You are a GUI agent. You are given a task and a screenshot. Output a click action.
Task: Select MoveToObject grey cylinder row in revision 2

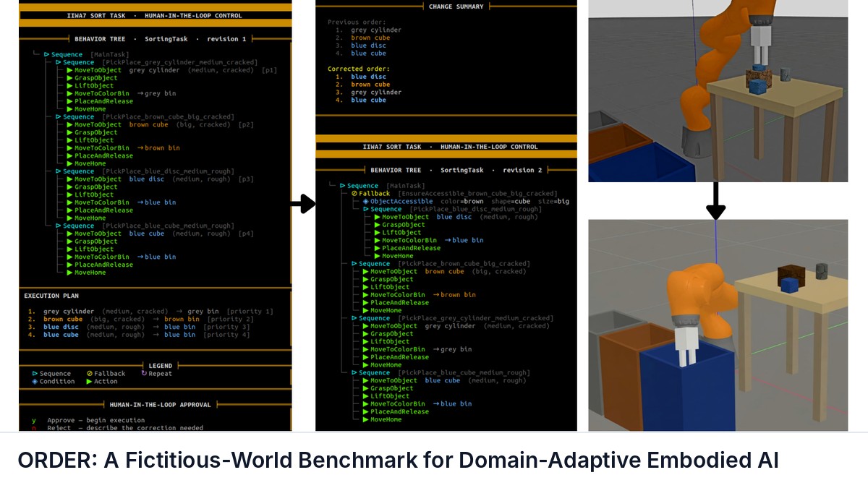point(456,326)
